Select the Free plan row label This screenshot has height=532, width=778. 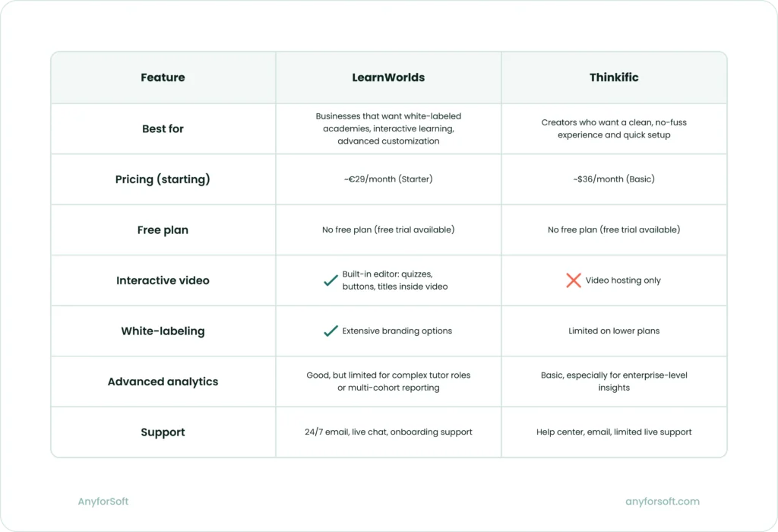(163, 230)
